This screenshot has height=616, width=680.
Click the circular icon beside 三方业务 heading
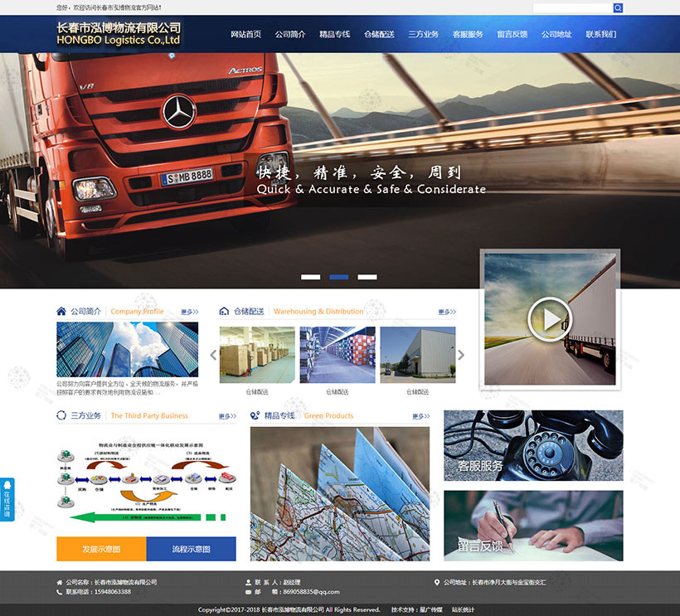[61, 415]
